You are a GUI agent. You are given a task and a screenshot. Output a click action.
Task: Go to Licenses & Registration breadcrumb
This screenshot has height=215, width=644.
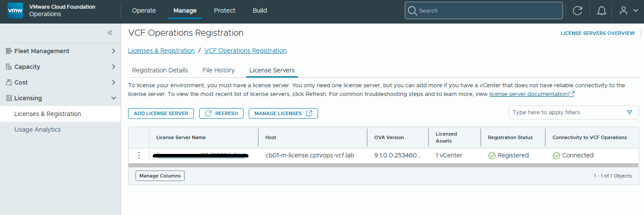click(x=161, y=51)
